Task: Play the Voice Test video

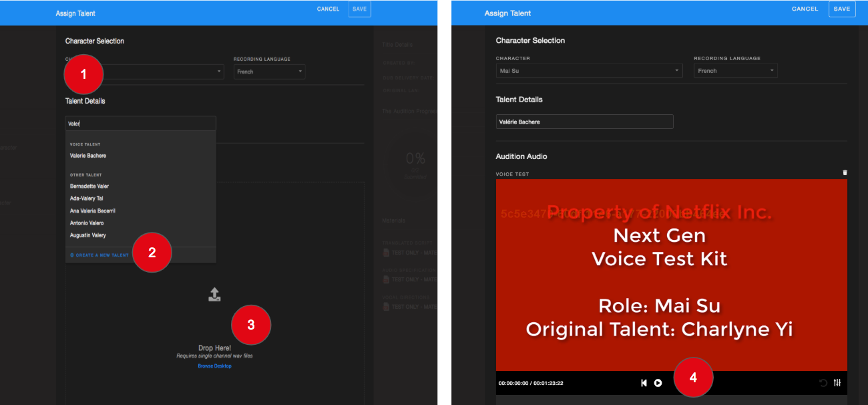Action: 658,383
